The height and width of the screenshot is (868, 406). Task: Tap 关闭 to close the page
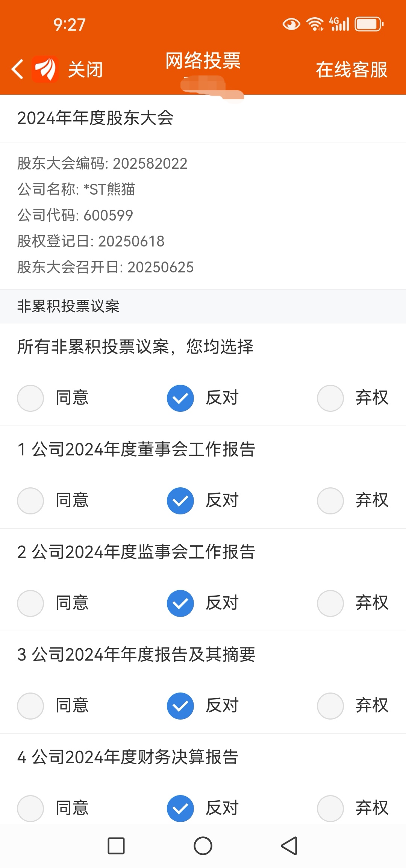(x=85, y=70)
